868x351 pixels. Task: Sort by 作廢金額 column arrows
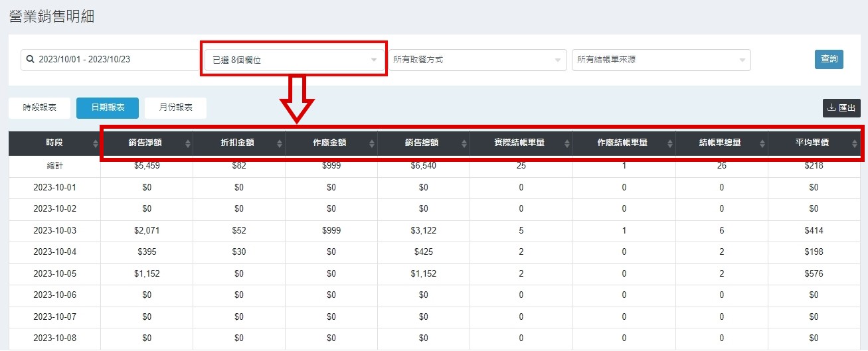pos(372,143)
